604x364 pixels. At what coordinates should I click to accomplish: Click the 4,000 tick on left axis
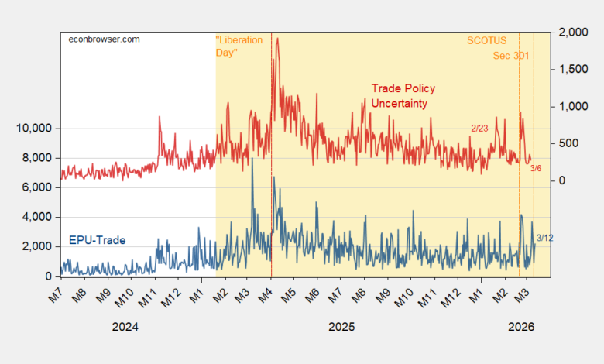(x=36, y=218)
